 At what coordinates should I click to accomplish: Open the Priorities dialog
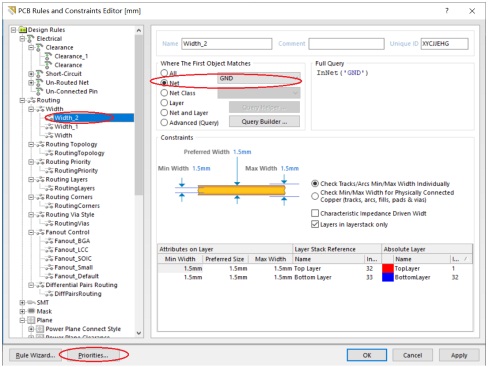coord(93,356)
